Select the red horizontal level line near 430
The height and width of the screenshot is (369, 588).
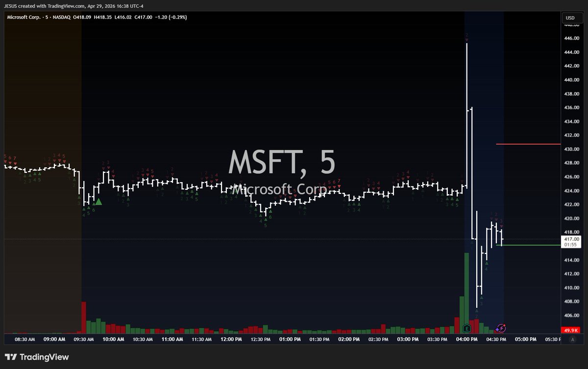pos(528,144)
